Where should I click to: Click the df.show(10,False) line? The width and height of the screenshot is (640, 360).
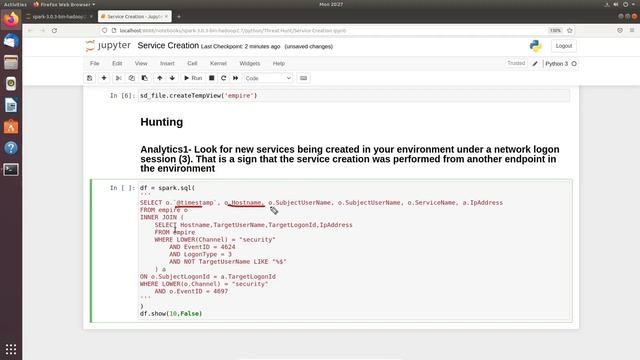point(171,313)
